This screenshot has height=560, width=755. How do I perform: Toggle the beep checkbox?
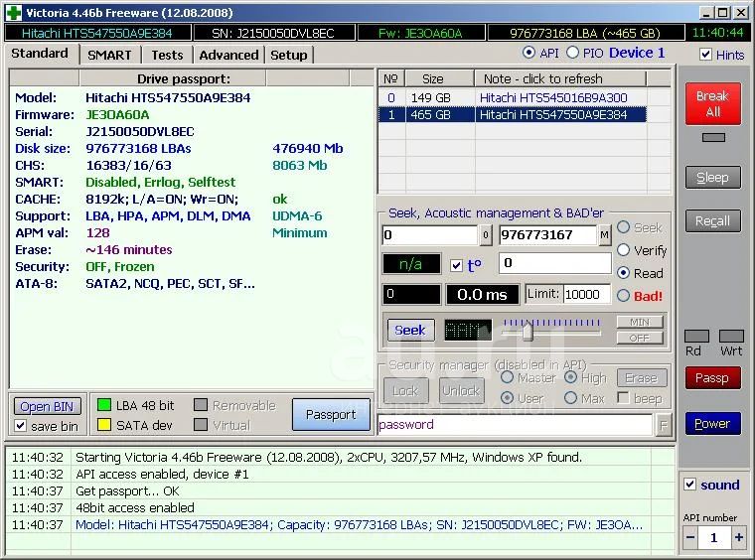tap(623, 397)
